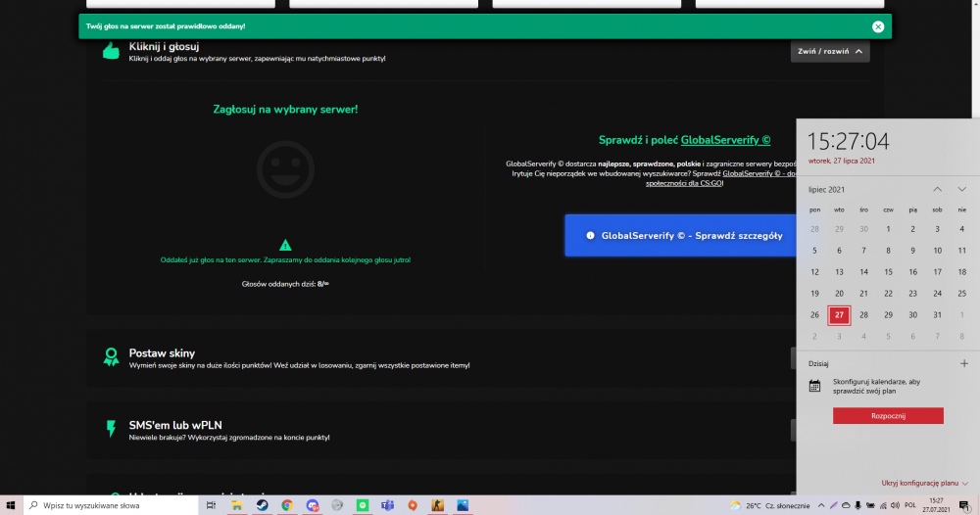
Task: Click GlobalServerify © - Sprawdź szczegóły button
Action: 681,235
